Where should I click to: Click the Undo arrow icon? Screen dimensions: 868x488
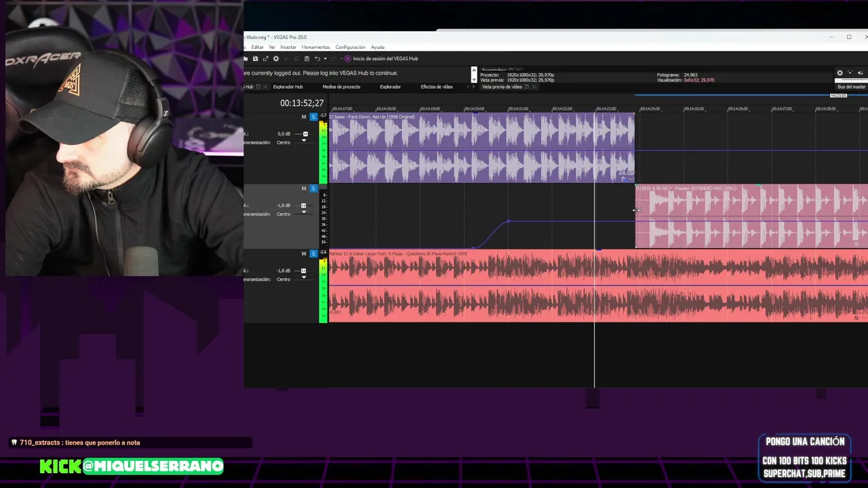[317, 58]
